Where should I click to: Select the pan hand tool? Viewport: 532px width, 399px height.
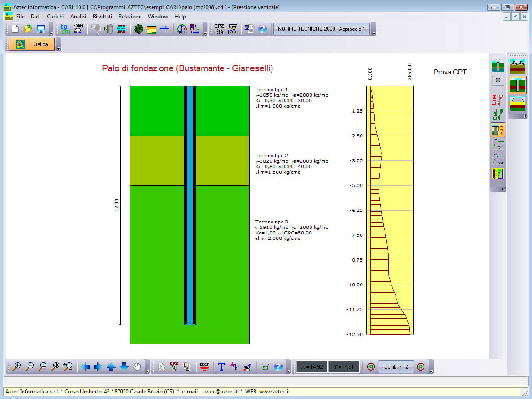click(x=137, y=366)
